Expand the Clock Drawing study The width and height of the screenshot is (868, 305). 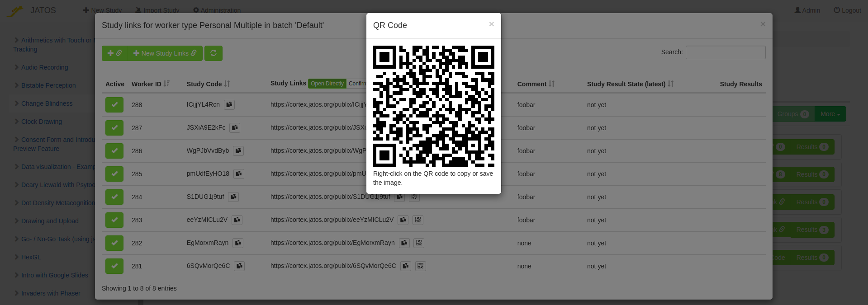(x=17, y=122)
